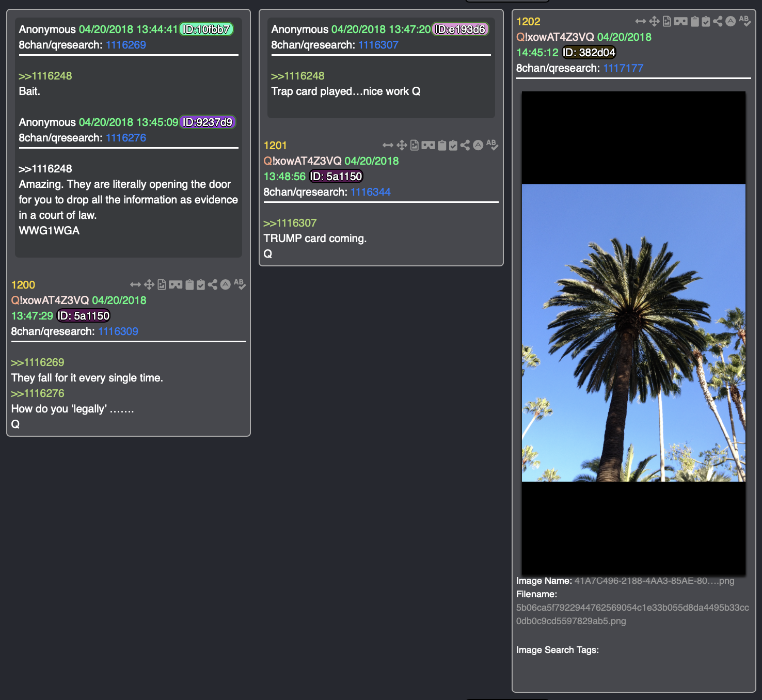
Task: Click the purple ID:9237d9 badge
Action: click(x=208, y=122)
